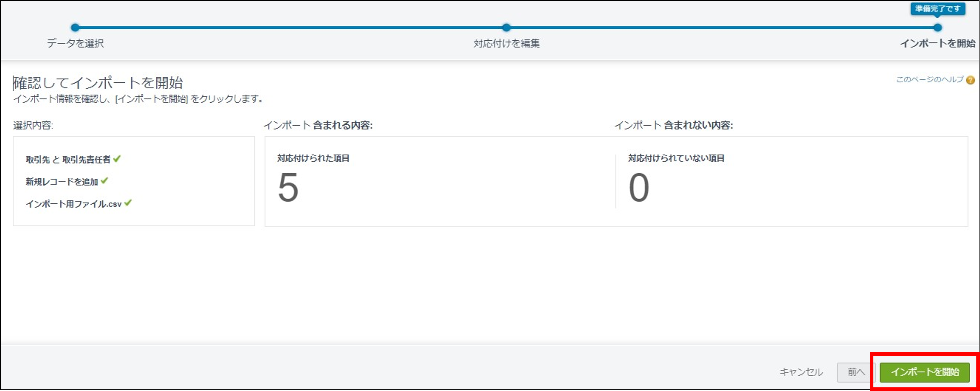Click the mapped fields count 5

click(x=288, y=187)
